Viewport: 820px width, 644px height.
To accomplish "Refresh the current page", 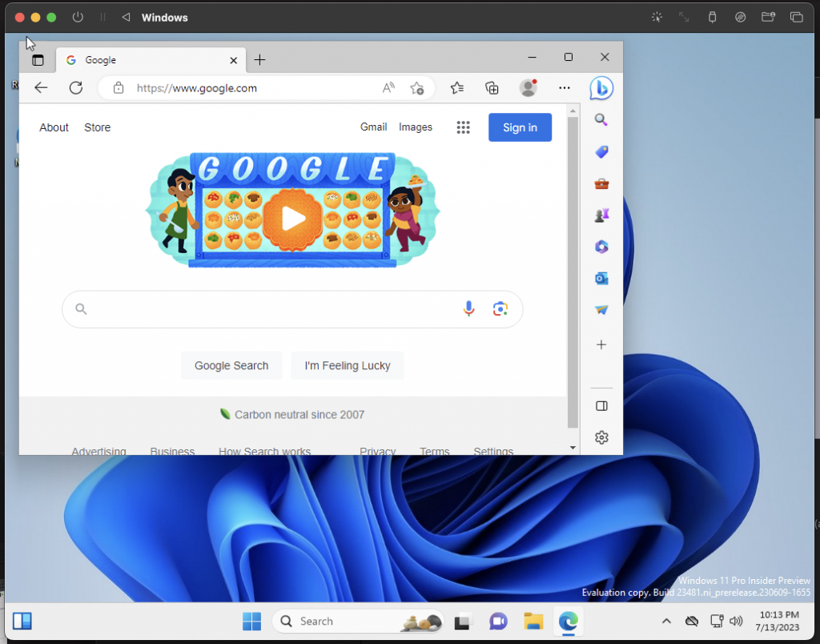I will 76,88.
